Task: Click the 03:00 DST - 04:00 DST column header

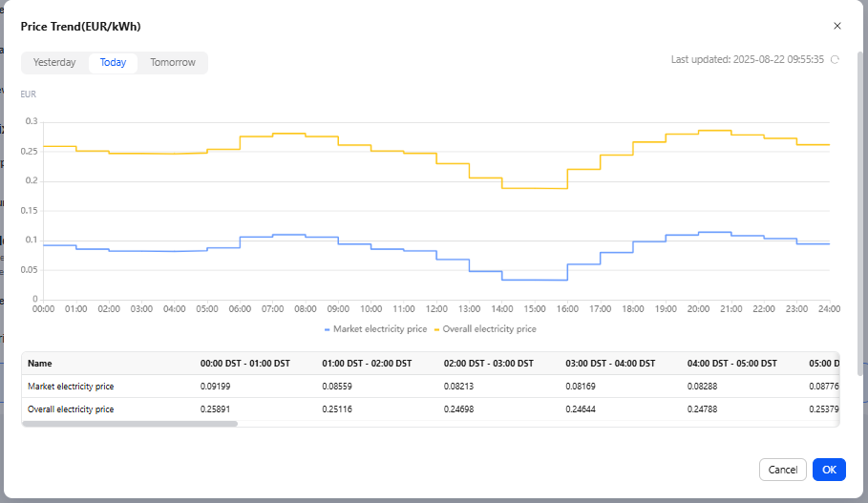Action: [x=610, y=364]
